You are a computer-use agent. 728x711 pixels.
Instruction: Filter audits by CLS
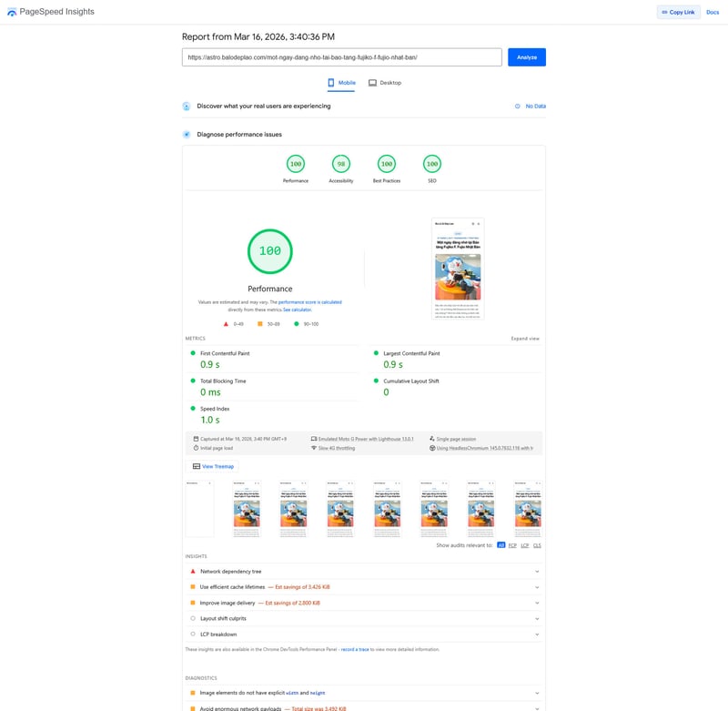tap(537, 545)
